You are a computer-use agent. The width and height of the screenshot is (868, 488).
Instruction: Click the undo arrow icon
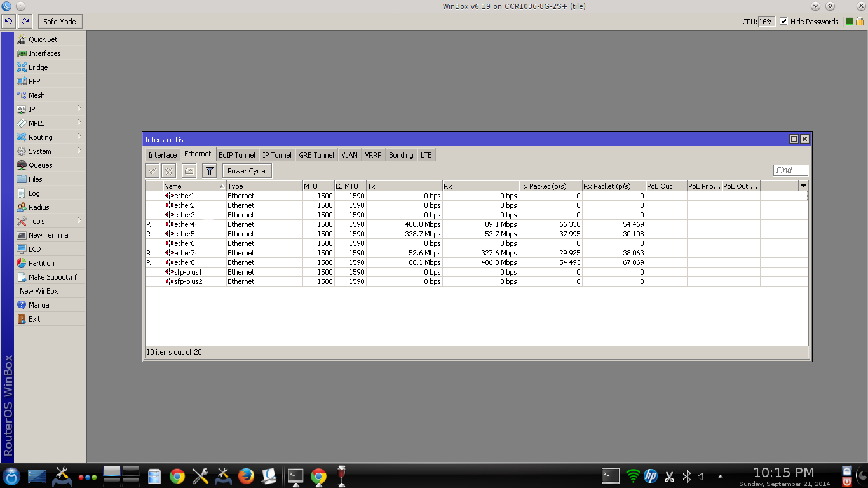tap(8, 22)
